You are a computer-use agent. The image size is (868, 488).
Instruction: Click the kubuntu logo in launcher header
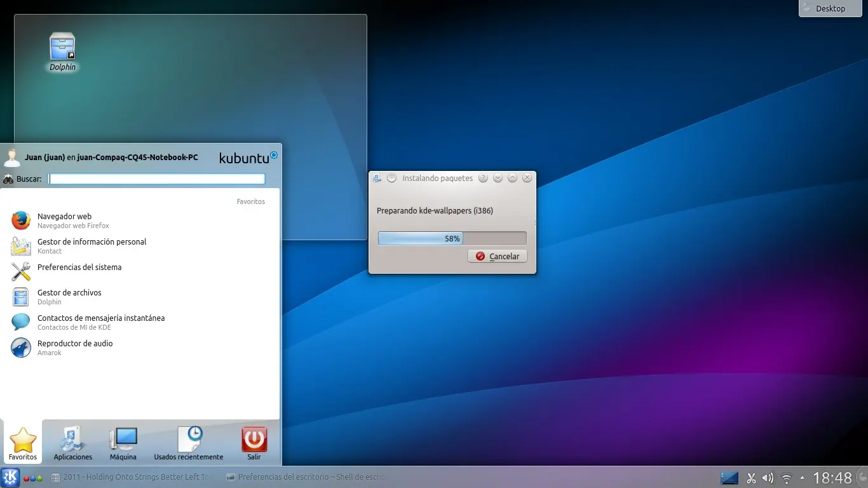coord(248,157)
